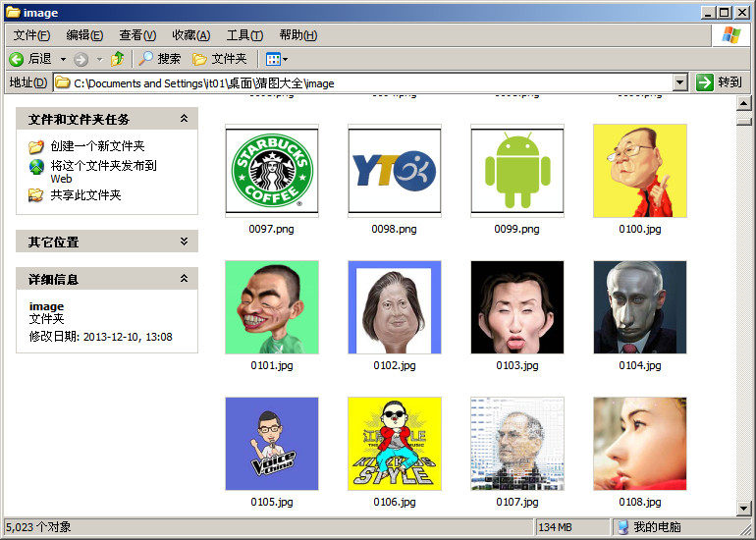Click the Windows flag logo
Image resolution: width=756 pixels, height=540 pixels.
coord(730,35)
